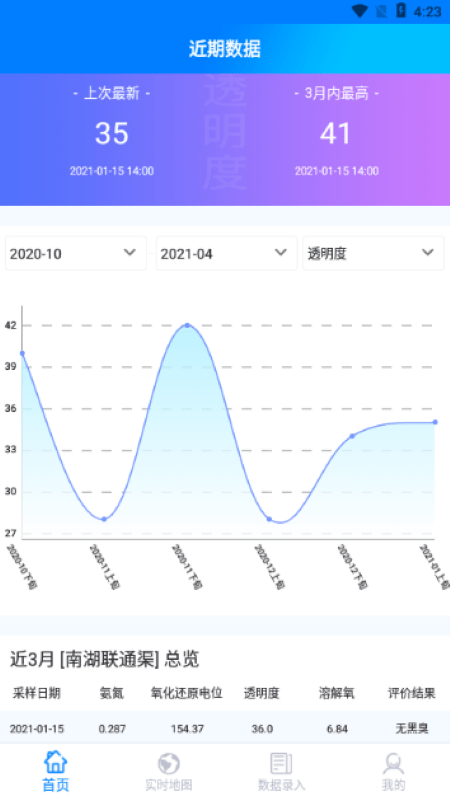Expand the 2021-04 end date dropdown

tap(227, 253)
